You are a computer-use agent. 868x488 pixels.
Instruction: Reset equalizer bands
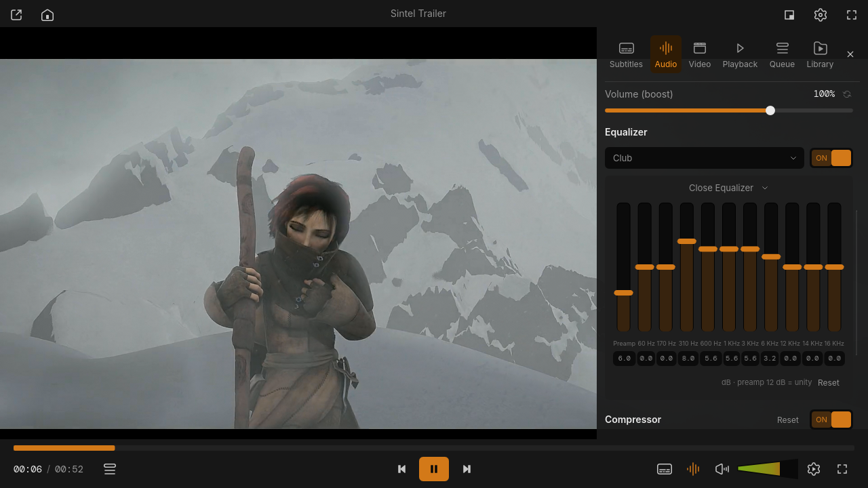(828, 383)
